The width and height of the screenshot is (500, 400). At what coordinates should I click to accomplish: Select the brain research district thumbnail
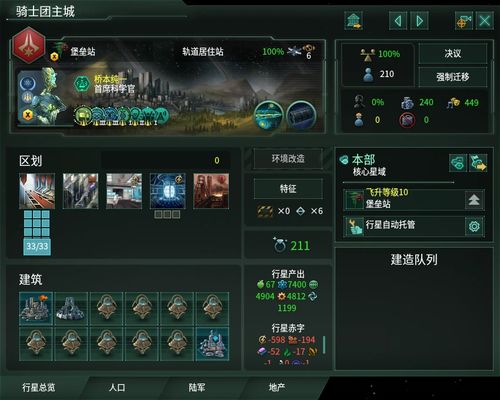(167, 191)
